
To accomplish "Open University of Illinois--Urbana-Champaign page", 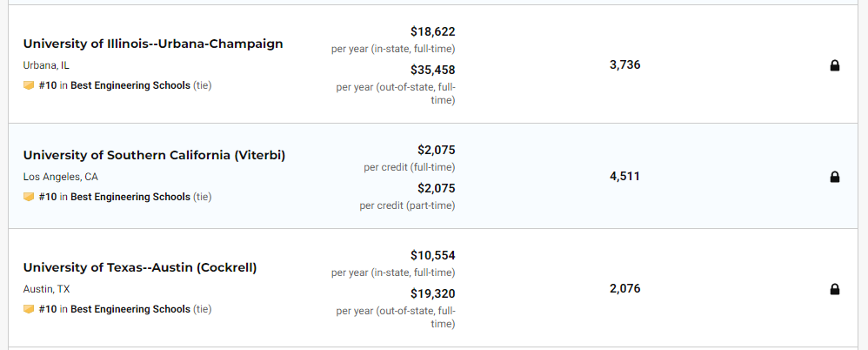I will pos(153,44).
